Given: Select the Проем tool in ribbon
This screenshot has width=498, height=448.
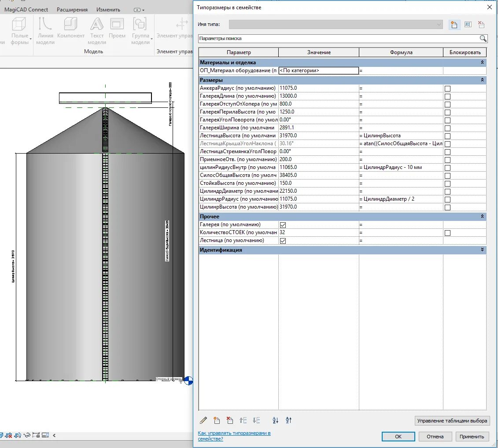Looking at the screenshot, I should tap(117, 28).
